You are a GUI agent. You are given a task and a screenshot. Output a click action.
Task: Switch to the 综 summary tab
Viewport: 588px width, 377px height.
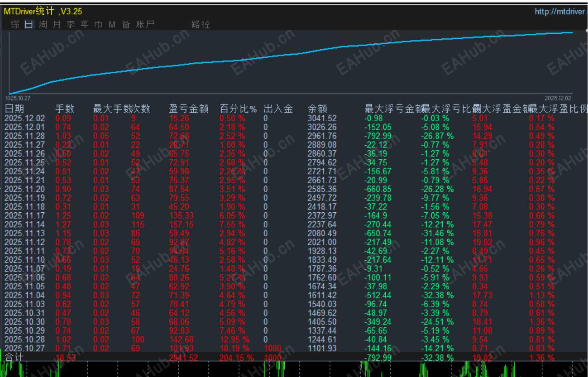[x=15, y=24]
